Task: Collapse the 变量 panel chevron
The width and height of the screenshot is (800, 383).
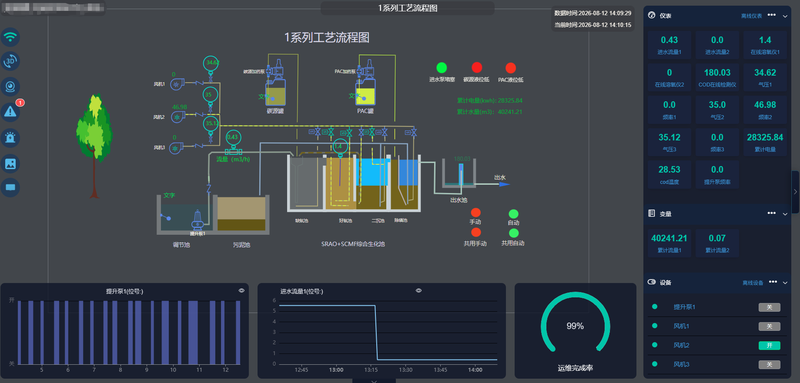Action: click(x=786, y=214)
